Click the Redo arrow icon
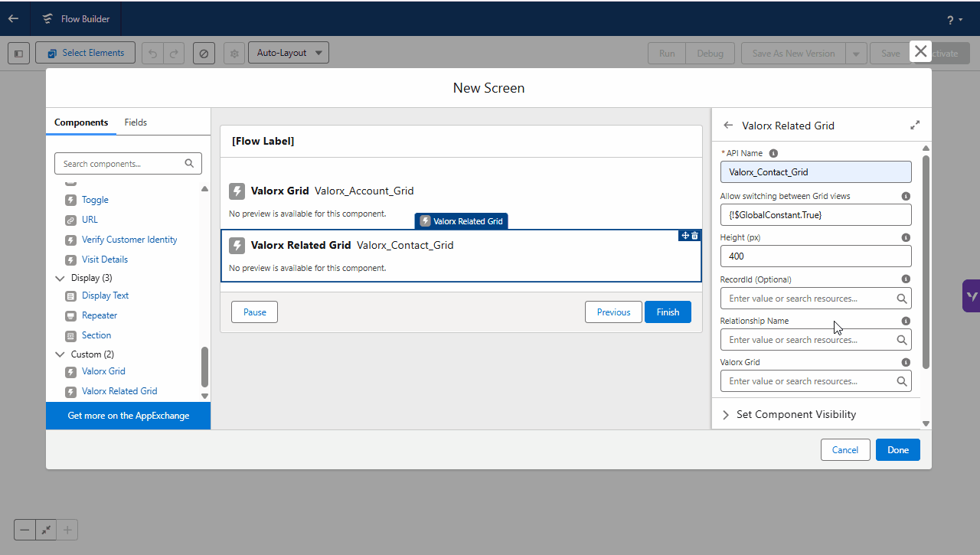Screen dimensions: 980x555 (x=174, y=54)
